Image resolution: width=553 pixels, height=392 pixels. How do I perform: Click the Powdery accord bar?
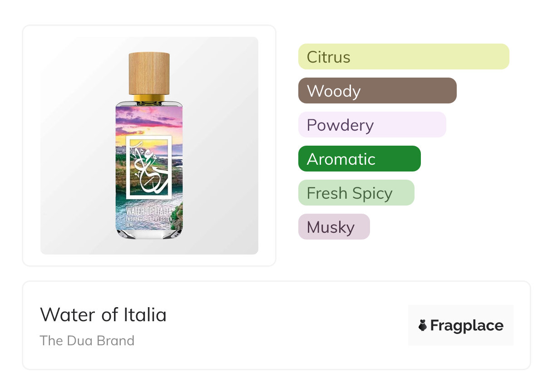tap(372, 125)
